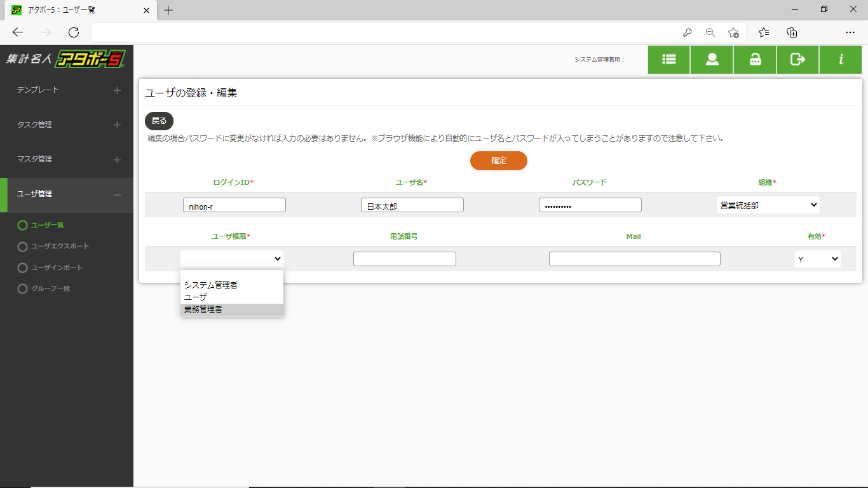Viewport: 868px width, 488px height.
Task: Select 業務管理者 option
Action: (232, 309)
